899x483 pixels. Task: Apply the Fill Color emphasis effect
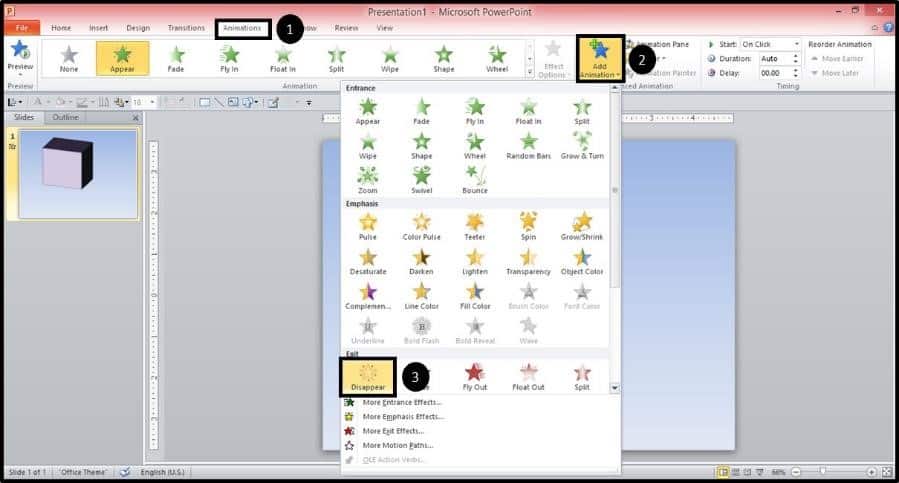pyautogui.click(x=475, y=296)
